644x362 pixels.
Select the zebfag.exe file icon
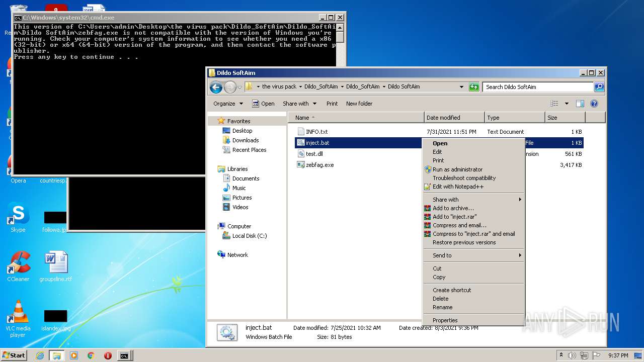pyautogui.click(x=301, y=165)
